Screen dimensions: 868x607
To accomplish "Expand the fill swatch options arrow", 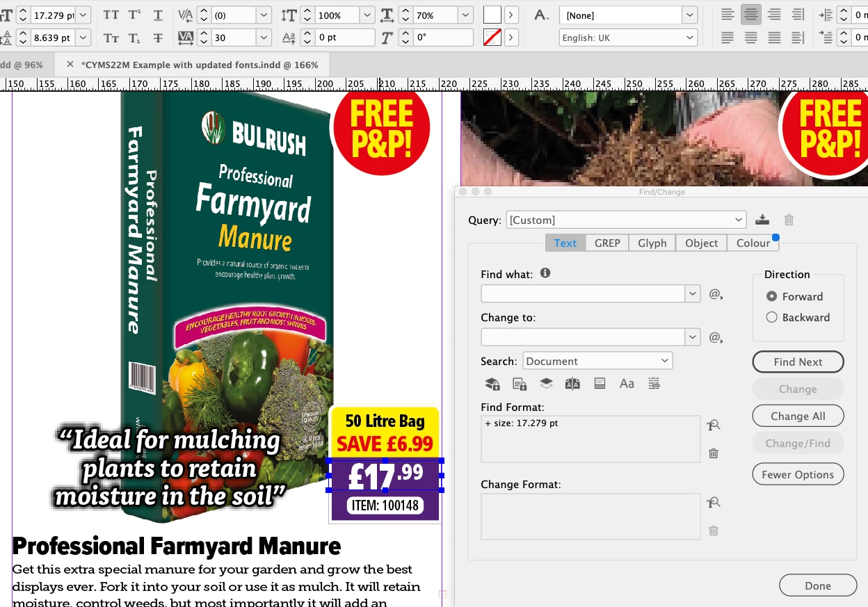I will coord(511,15).
